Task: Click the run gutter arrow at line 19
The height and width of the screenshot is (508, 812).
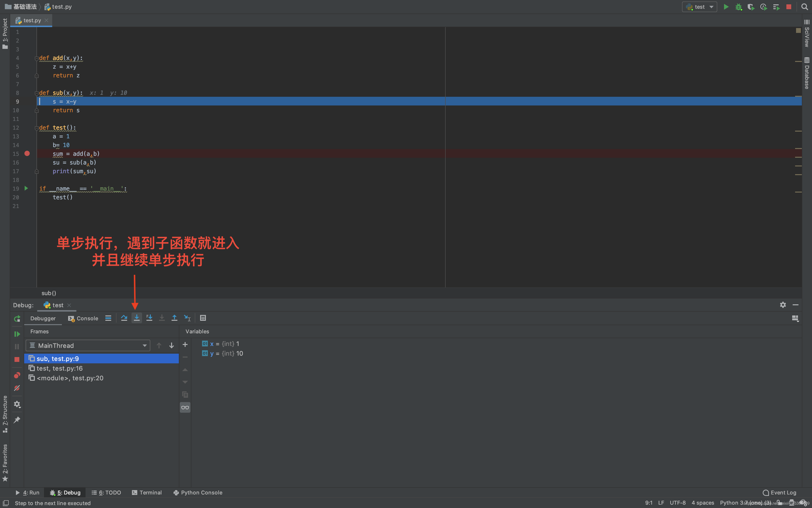Action: [26, 188]
